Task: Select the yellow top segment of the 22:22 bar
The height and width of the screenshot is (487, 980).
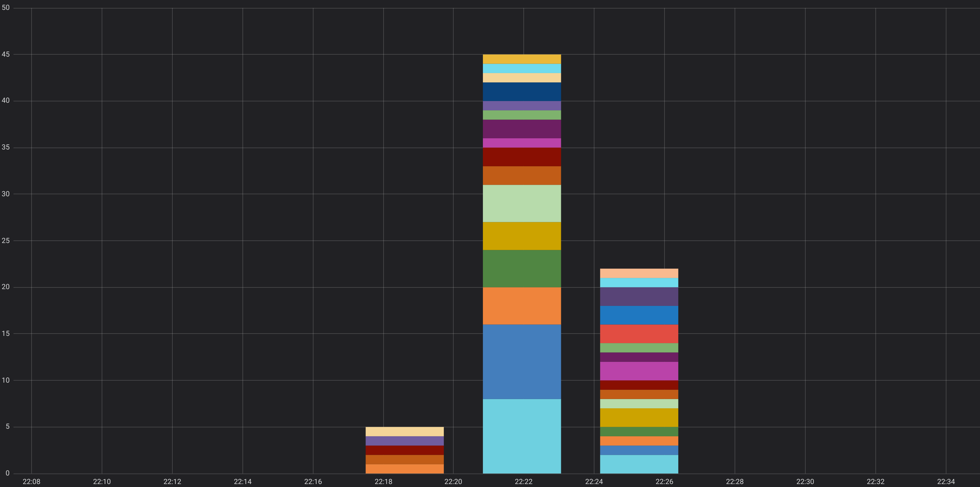Action: (522, 59)
